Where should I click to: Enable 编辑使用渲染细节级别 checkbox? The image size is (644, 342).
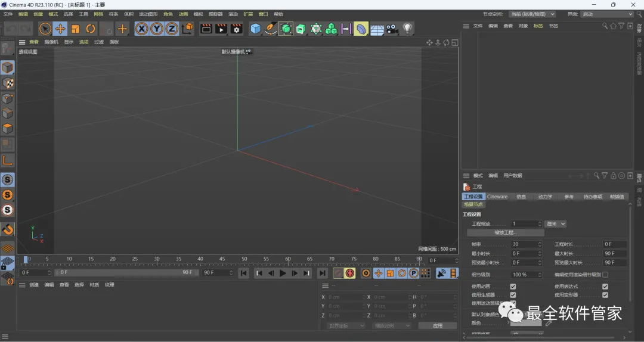(x=605, y=275)
